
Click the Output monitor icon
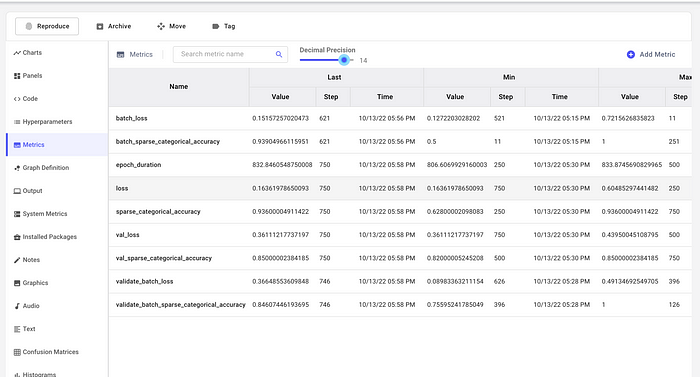click(x=17, y=191)
